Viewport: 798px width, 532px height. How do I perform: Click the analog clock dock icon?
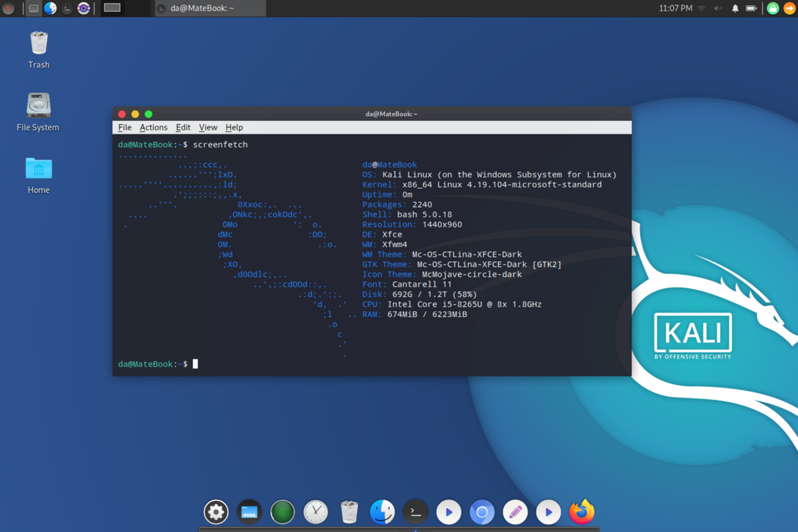click(316, 512)
